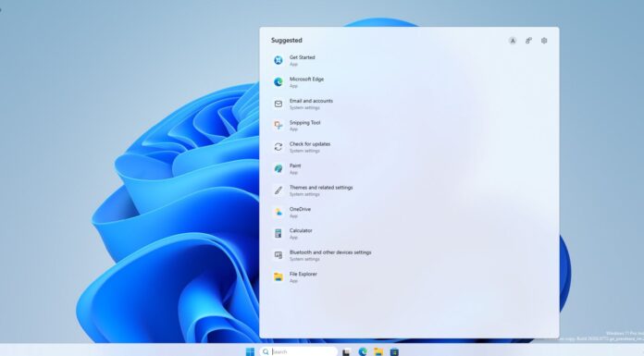Click the Bluetooth and other devices icon

click(279, 255)
